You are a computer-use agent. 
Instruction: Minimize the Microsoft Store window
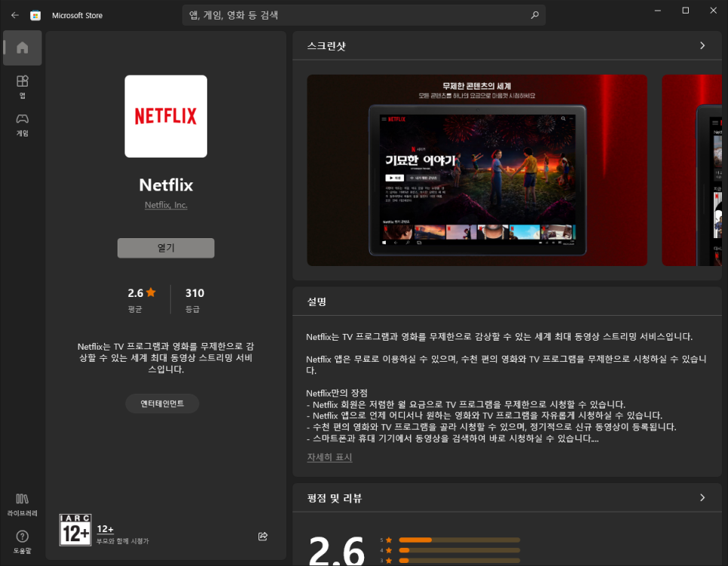[x=657, y=11]
